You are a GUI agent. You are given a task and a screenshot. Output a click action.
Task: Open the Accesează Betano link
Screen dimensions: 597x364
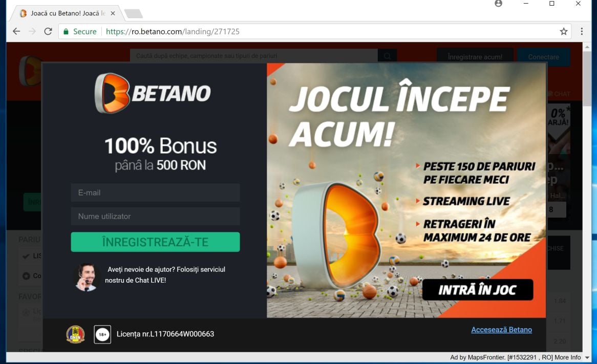501,330
